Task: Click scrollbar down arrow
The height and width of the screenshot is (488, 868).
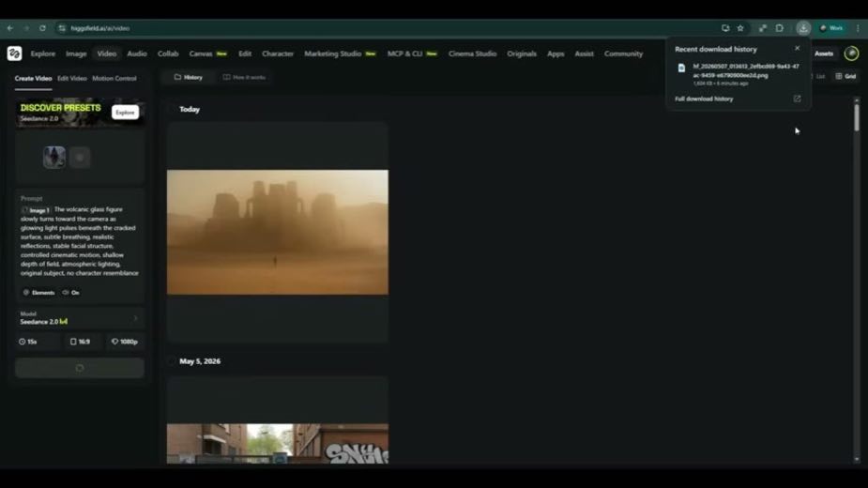Action: click(x=857, y=459)
